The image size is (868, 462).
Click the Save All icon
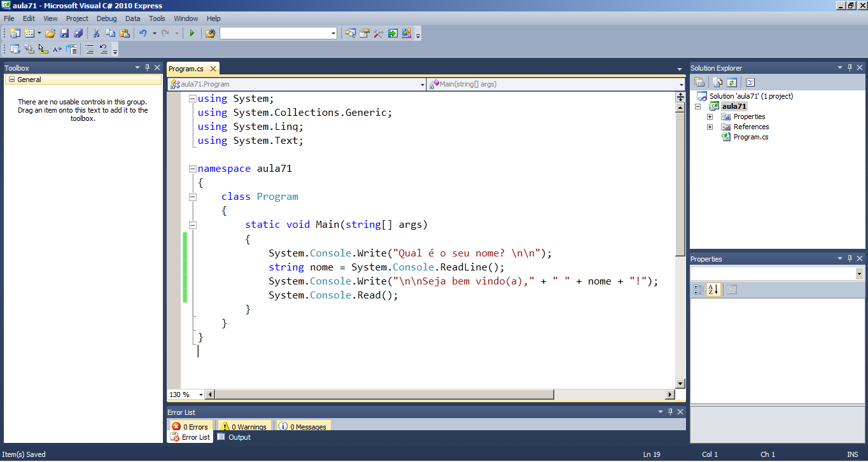click(78, 33)
